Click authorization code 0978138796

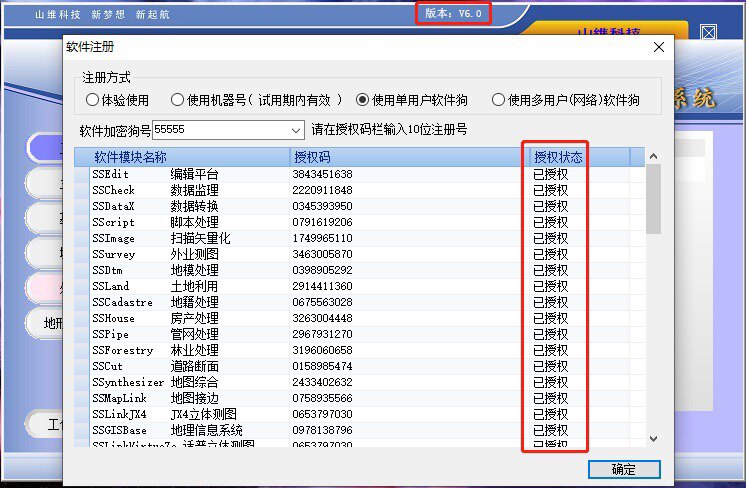323,430
